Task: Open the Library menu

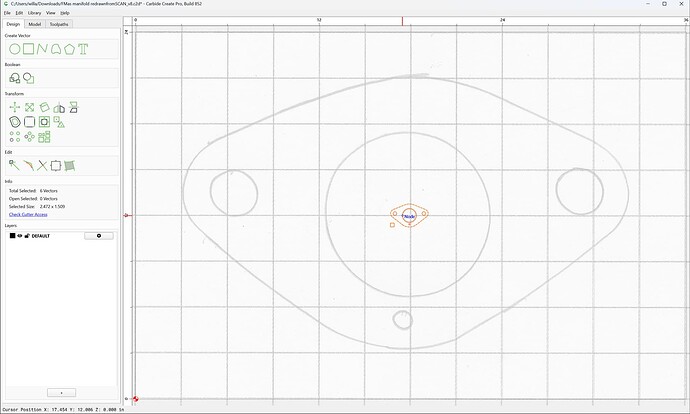Action: coord(34,13)
